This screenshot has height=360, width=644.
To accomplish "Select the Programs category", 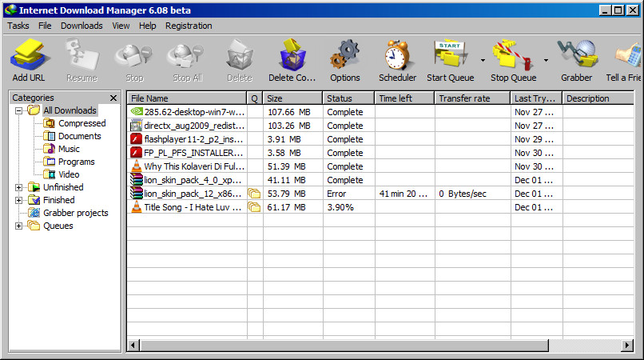I will coord(76,162).
